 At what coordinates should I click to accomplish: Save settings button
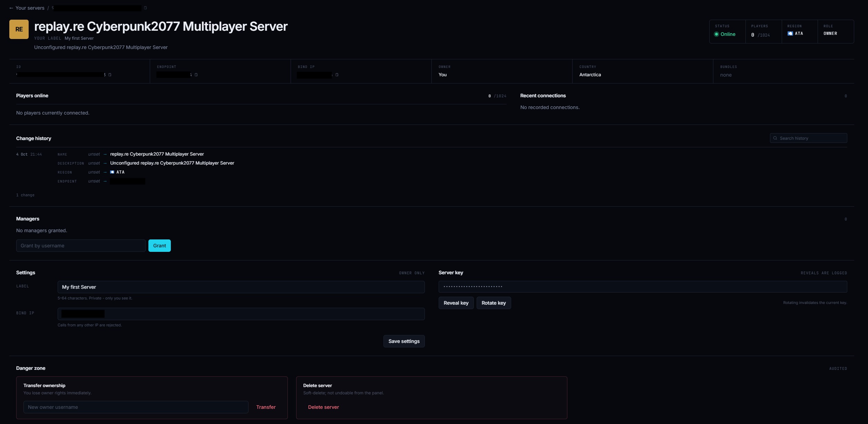tap(404, 341)
